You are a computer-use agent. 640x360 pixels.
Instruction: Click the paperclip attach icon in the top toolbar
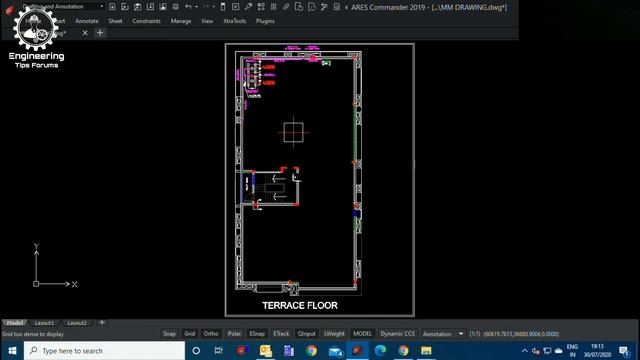286,7
